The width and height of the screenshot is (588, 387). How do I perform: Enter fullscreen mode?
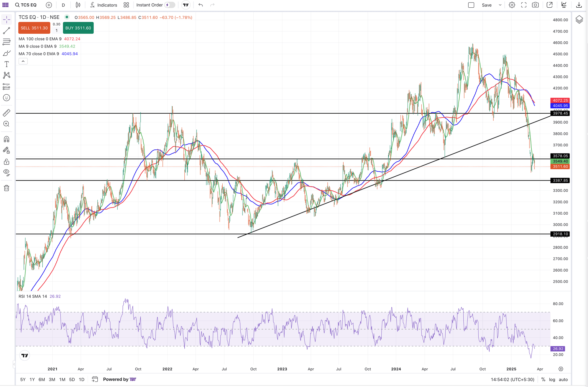524,5
